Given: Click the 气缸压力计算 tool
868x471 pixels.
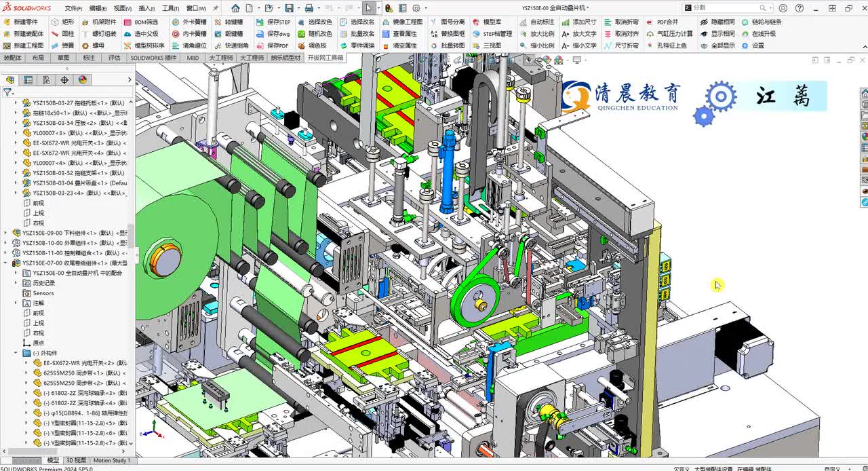Looking at the screenshot, I should (x=669, y=33).
